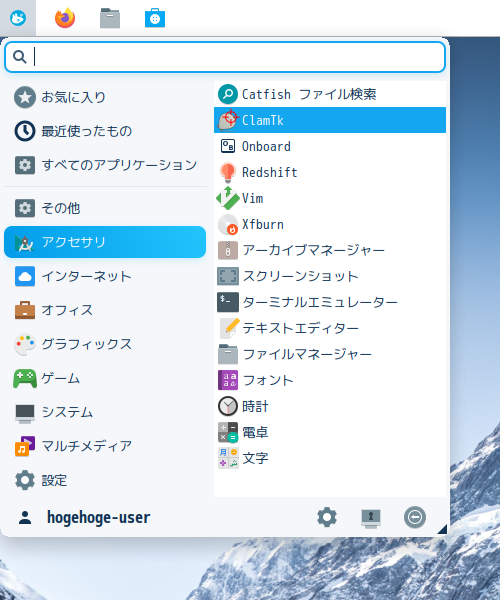Screen dimensions: 500x600
Task: Select the アクセサリ category
Action: (x=105, y=242)
